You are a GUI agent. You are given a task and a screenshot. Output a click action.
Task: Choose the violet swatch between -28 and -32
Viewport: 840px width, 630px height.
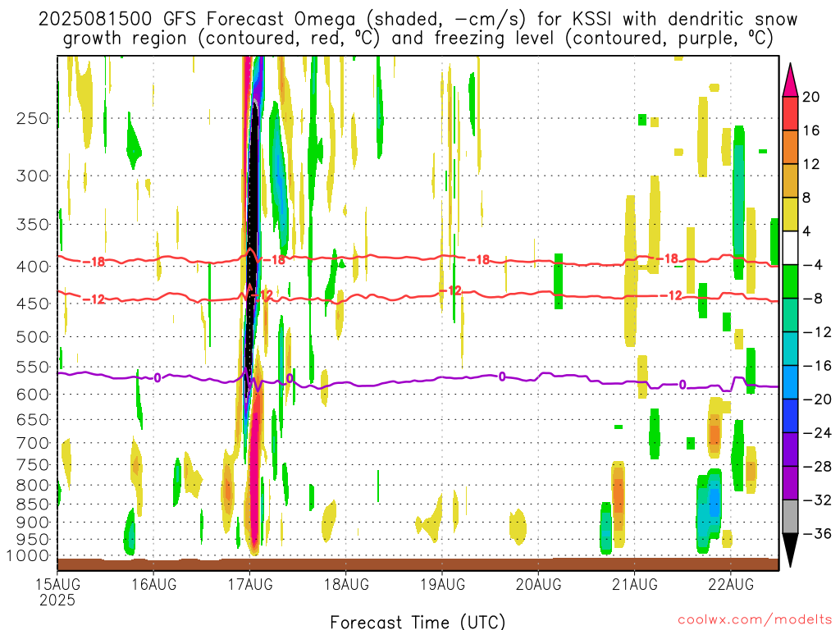(x=790, y=483)
